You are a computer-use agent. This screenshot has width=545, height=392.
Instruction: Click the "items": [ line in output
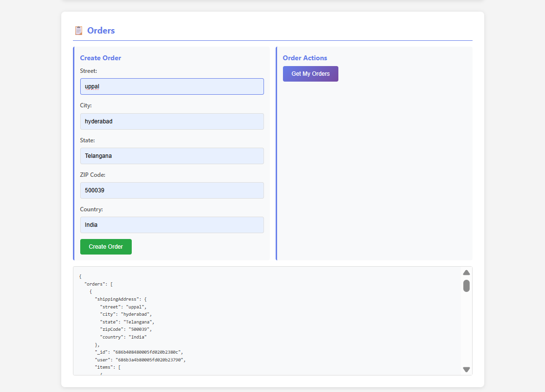[x=107, y=367]
